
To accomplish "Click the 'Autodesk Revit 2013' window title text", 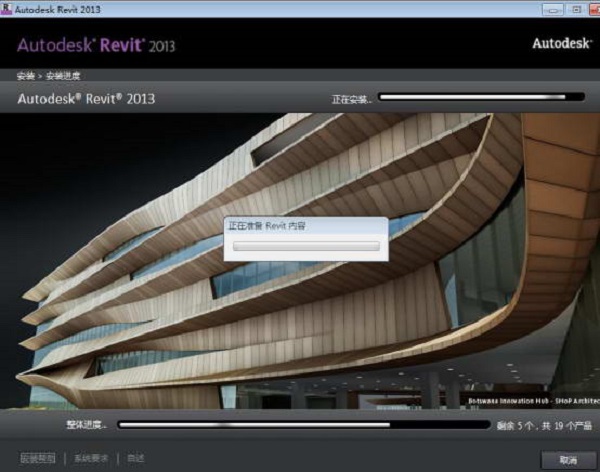I will (x=58, y=9).
